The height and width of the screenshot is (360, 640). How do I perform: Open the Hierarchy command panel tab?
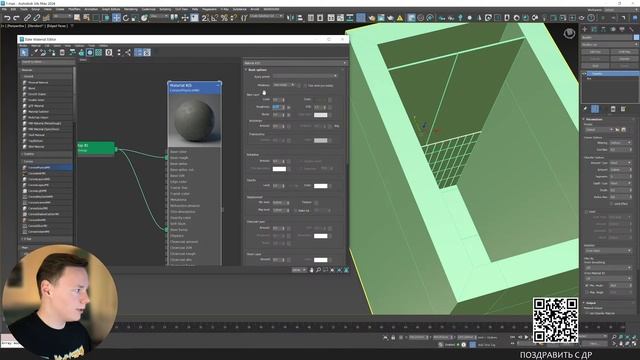coord(603,29)
